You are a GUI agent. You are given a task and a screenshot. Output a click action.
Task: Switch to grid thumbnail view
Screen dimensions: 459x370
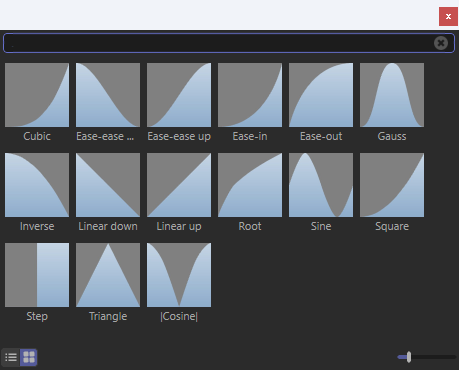pyautogui.click(x=29, y=357)
